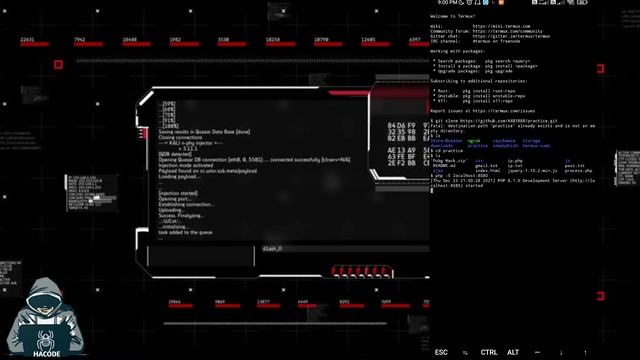
Task: Select the 'pkg install <package>' text
Action: 511,66
